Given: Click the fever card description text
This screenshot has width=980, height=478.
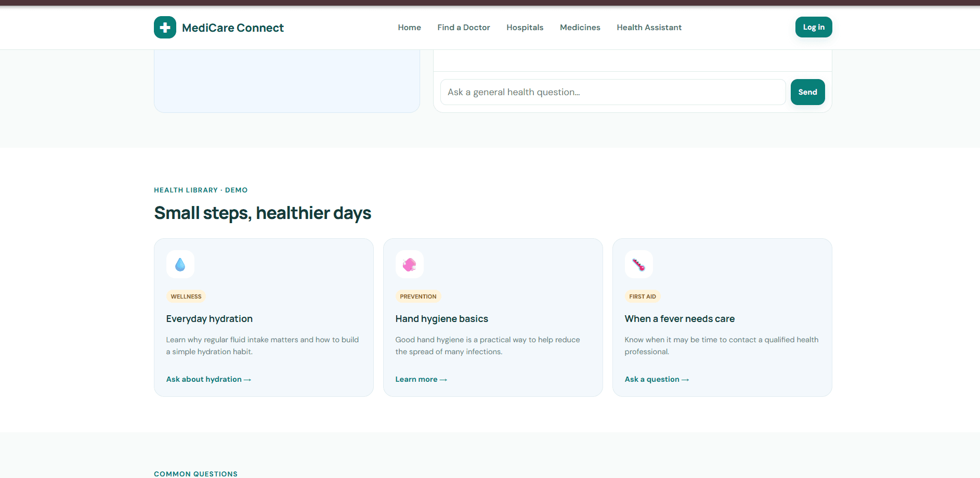Looking at the screenshot, I should click(722, 346).
